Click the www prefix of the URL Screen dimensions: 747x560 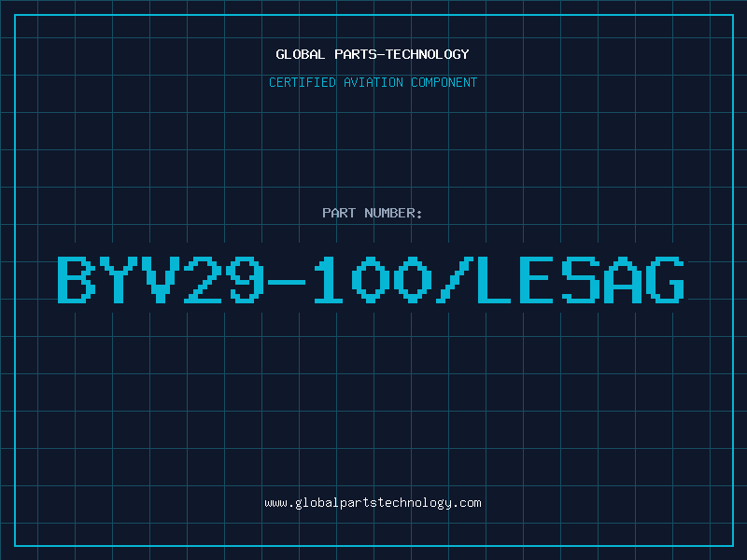point(276,503)
